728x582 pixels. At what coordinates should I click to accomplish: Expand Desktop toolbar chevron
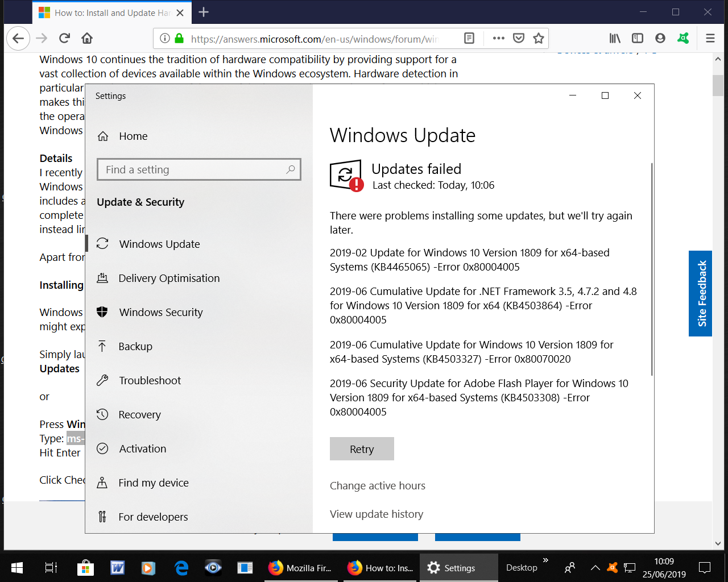coord(546,560)
